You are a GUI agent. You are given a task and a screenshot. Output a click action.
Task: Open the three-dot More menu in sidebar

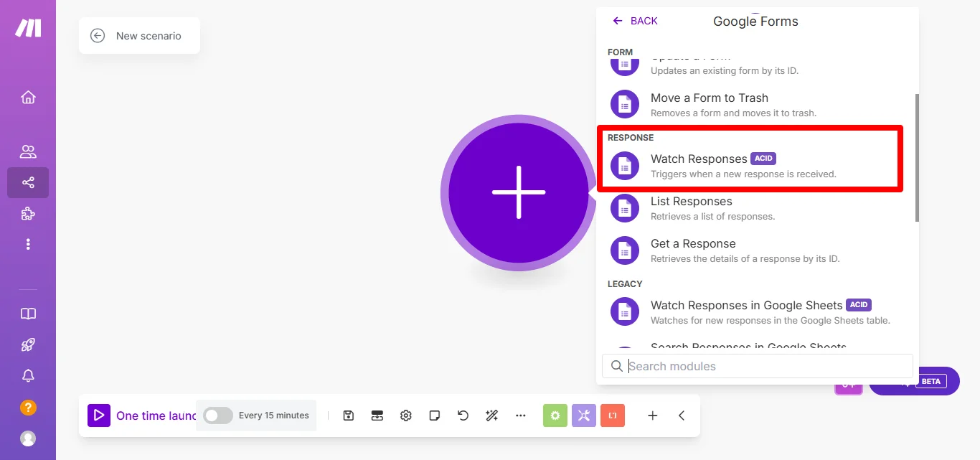coord(28,244)
